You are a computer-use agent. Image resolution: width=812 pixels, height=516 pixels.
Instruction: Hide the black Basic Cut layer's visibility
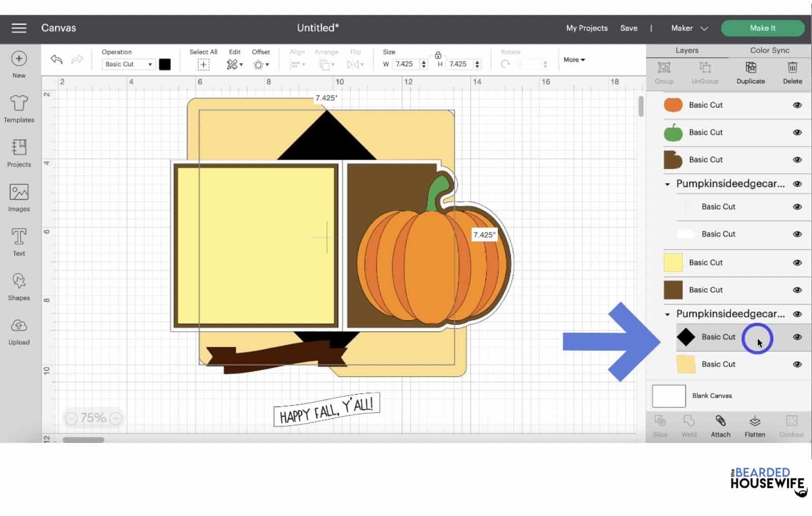(x=797, y=336)
